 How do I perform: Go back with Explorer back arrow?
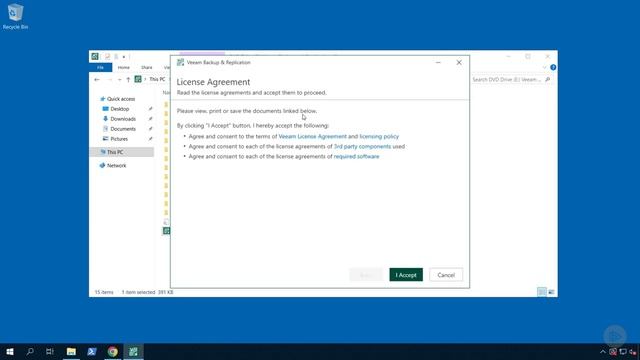[97, 80]
